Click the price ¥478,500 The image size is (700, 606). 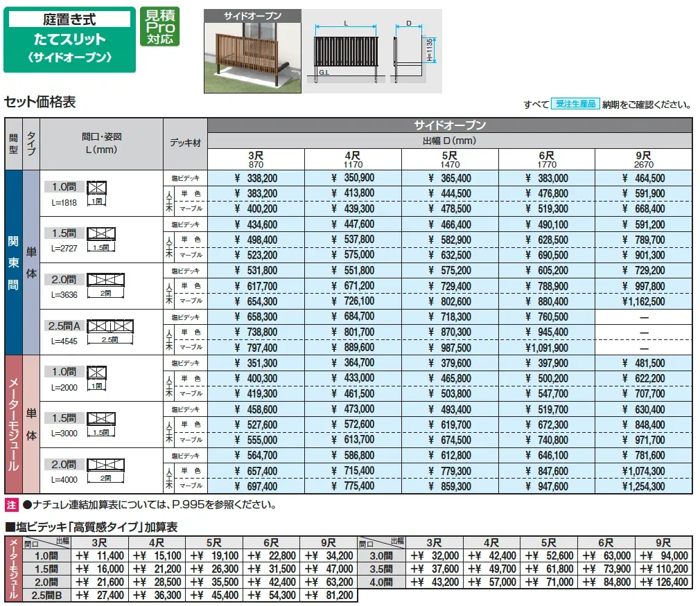click(x=450, y=209)
